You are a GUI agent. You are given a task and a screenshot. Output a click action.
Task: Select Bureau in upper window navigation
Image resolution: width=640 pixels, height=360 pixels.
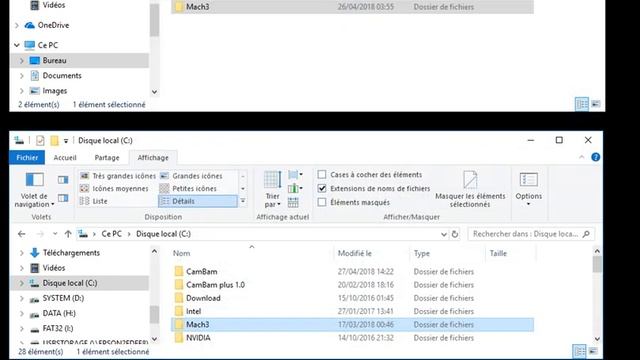click(54, 60)
